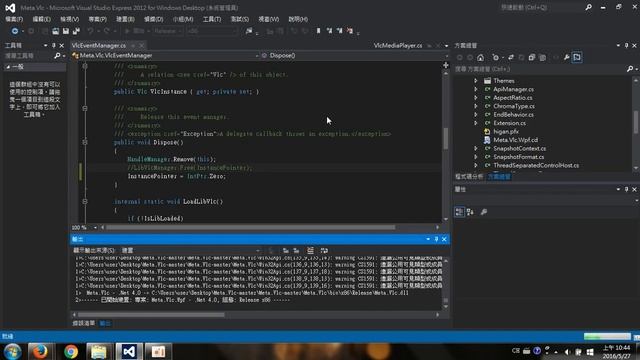Viewport: 640px width, 360px height.
Task: Open the Edit (E) menu
Action: coord(42,19)
